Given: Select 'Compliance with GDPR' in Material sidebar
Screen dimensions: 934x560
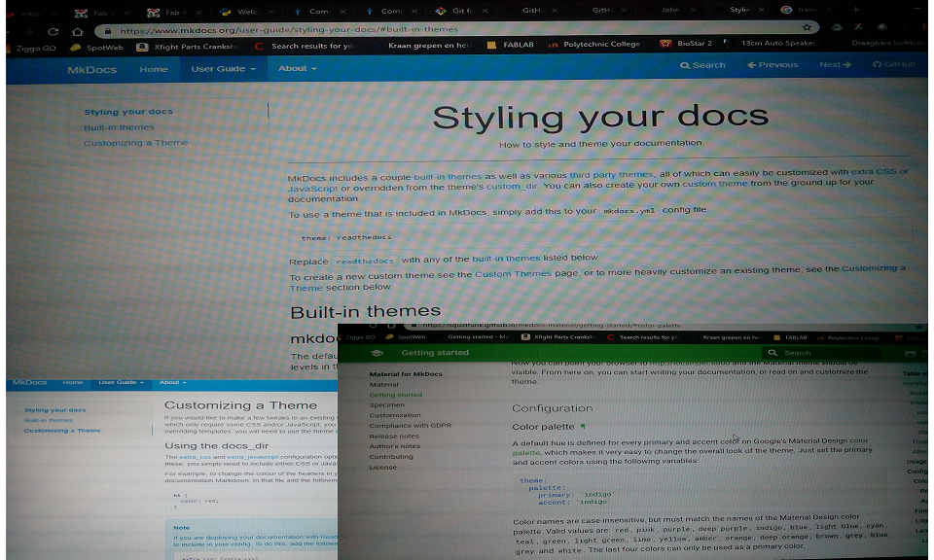Looking at the screenshot, I should tap(411, 426).
